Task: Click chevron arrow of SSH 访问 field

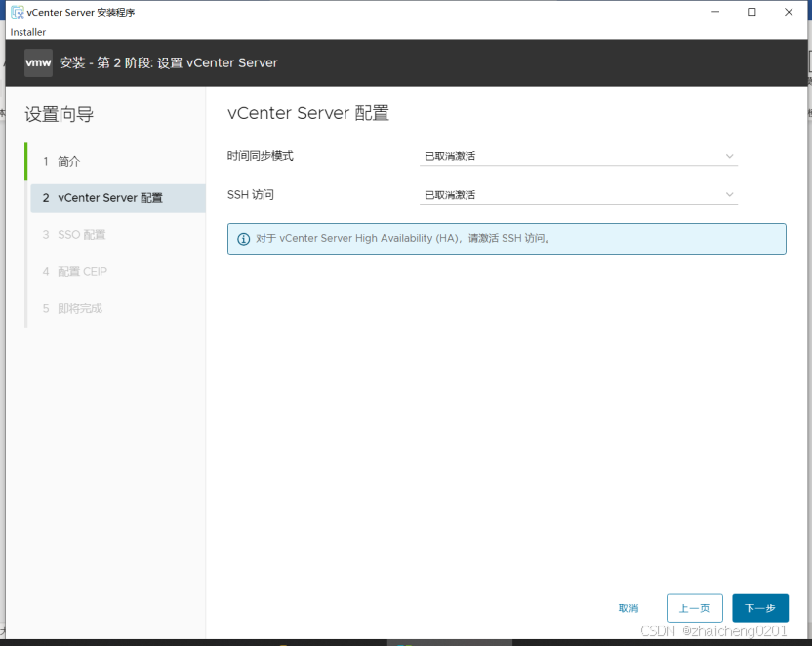Action: [729, 195]
